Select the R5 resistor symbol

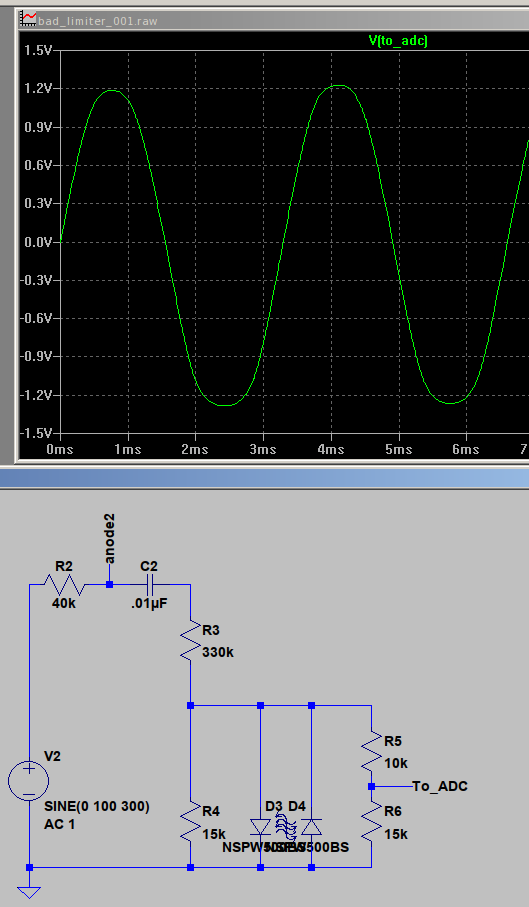pos(372,751)
